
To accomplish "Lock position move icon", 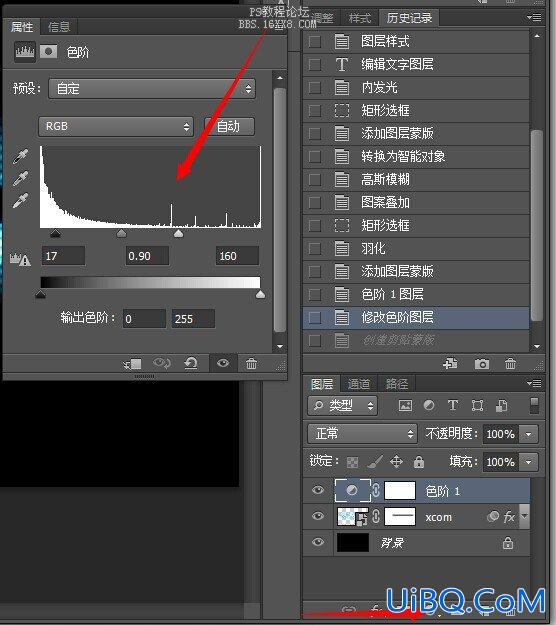I will [396, 462].
